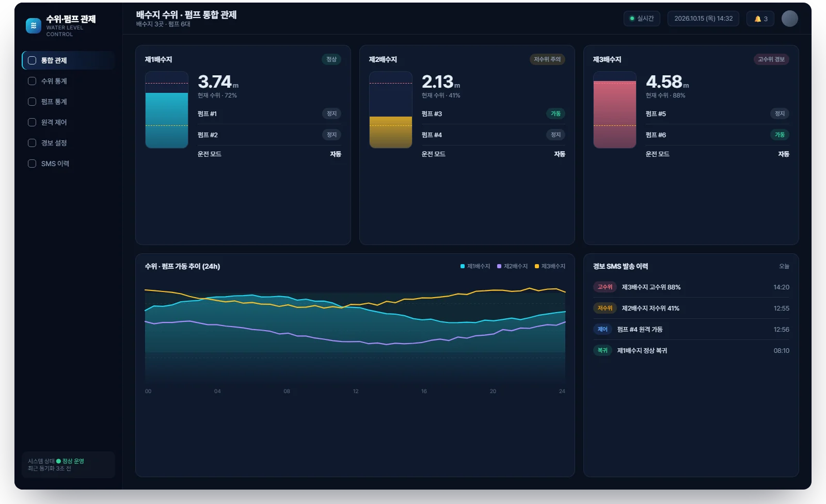Toggle 펌프 #6 가동 status pill
826x504 pixels.
click(x=780, y=135)
